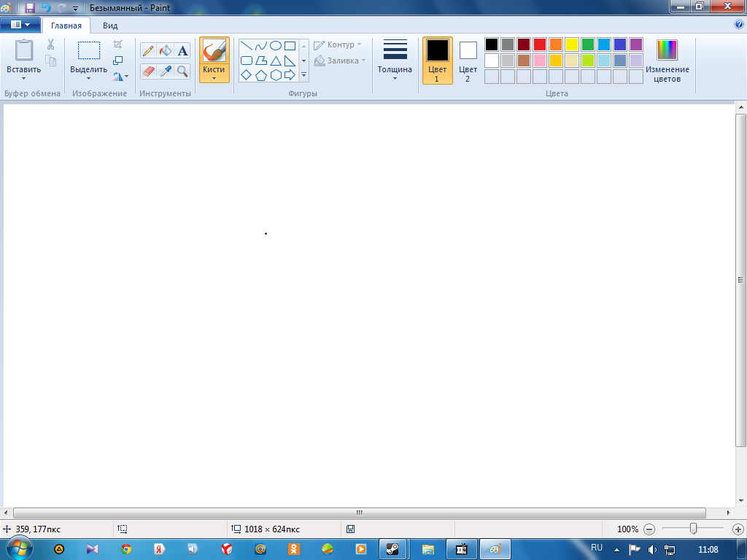Image resolution: width=747 pixels, height=560 pixels.
Task: Choose the Polygon shape
Action: point(261,61)
